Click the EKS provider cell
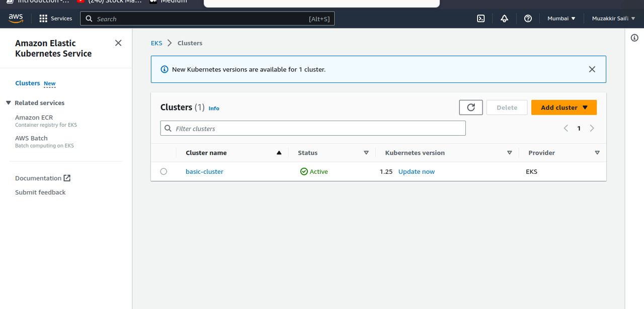This screenshot has height=309, width=644. pos(531,171)
